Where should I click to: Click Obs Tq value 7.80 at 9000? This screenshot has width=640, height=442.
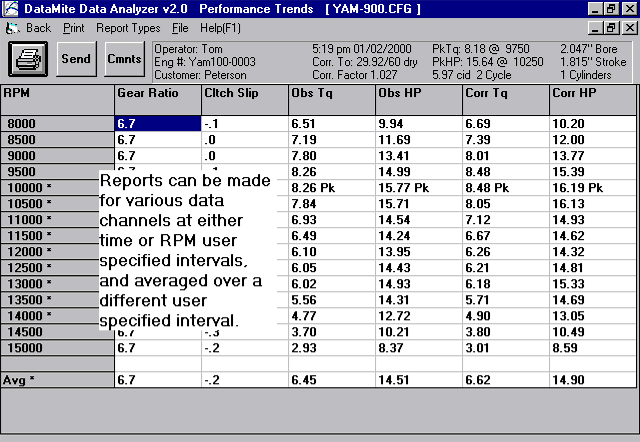coord(332,155)
